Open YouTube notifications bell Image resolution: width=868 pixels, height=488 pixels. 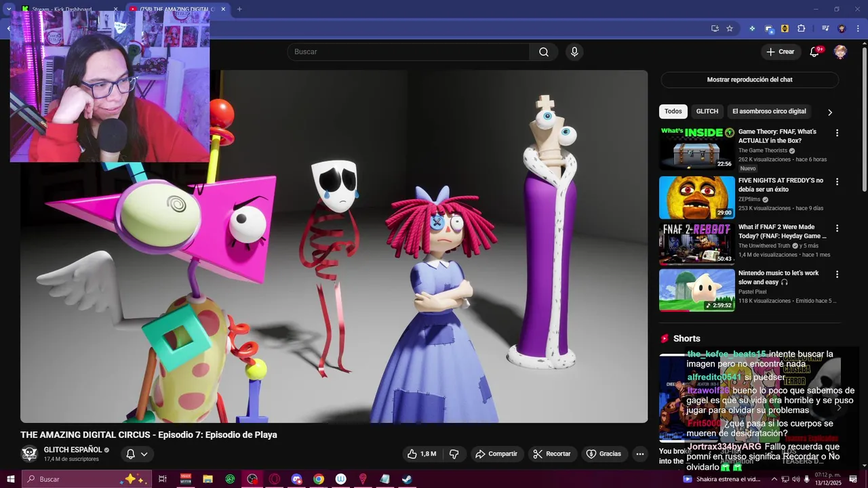815,52
